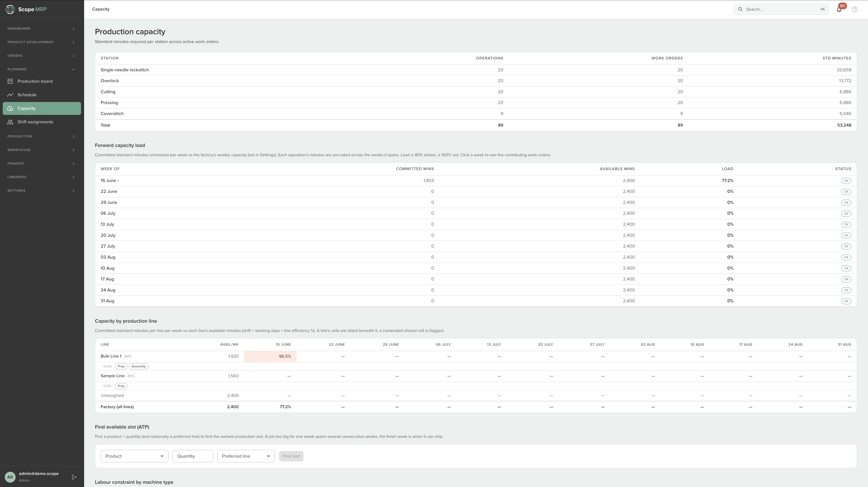Click the 03 Aug week row
Screen dimensions: 868x487
coord(476,257)
